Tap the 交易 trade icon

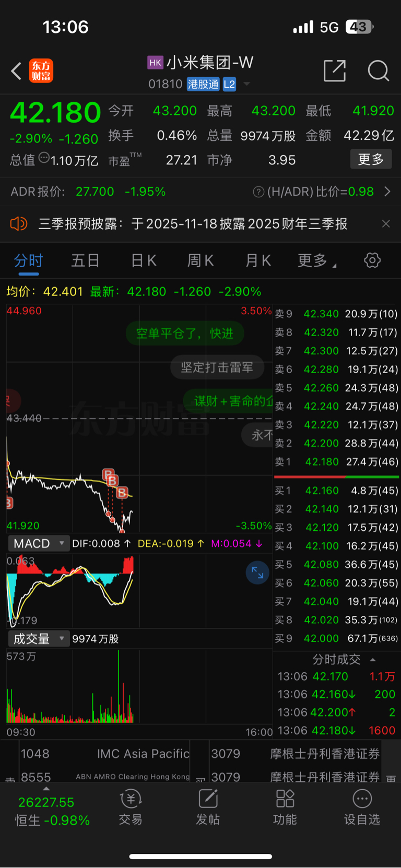tap(131, 807)
